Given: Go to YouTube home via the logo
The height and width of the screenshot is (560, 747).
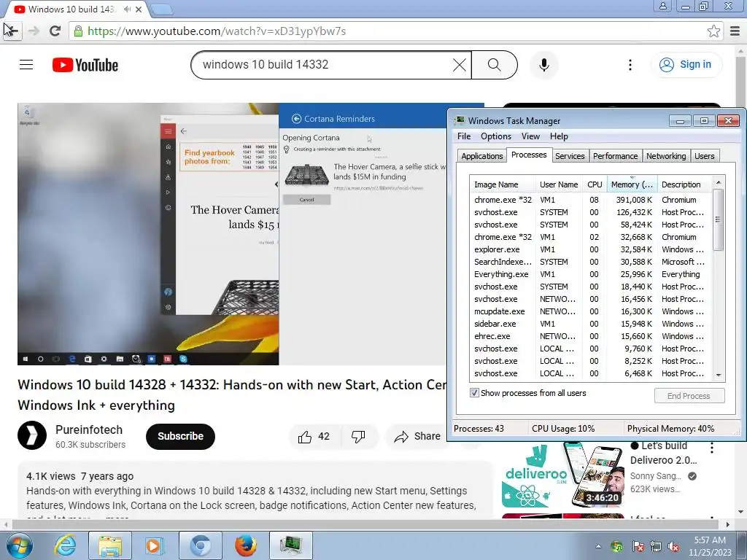Looking at the screenshot, I should (x=85, y=65).
